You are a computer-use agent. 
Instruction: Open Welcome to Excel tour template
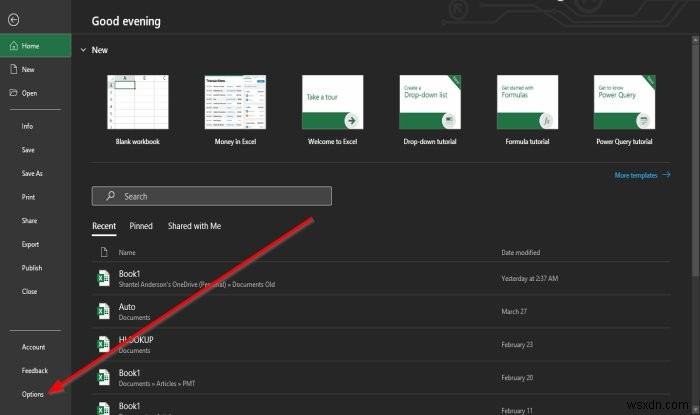(333, 110)
